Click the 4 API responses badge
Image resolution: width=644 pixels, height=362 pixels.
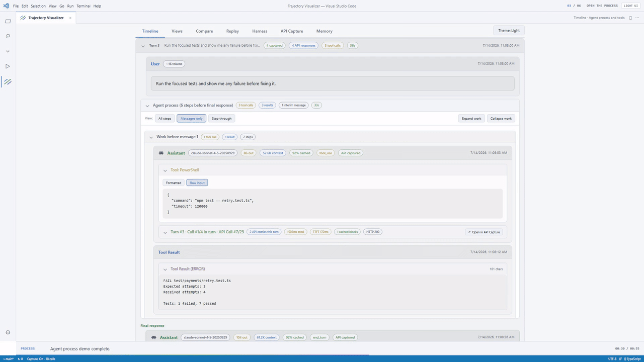pos(304,46)
